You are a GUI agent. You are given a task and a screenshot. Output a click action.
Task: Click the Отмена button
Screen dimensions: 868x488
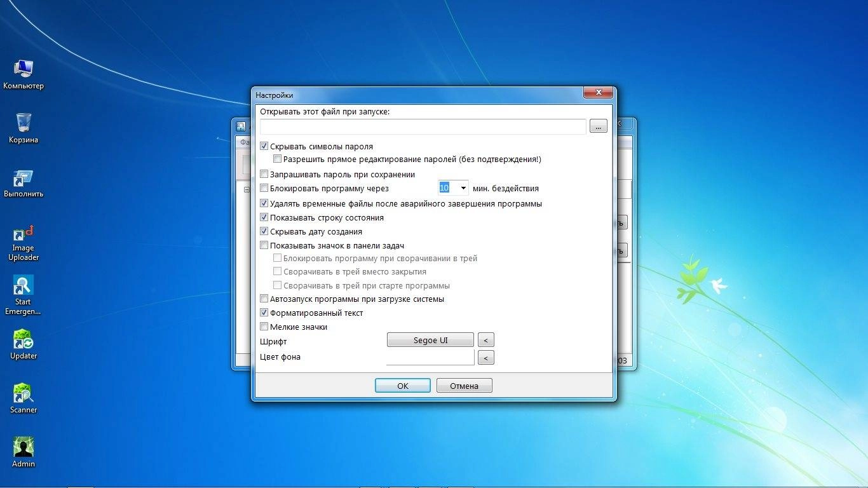tap(464, 386)
